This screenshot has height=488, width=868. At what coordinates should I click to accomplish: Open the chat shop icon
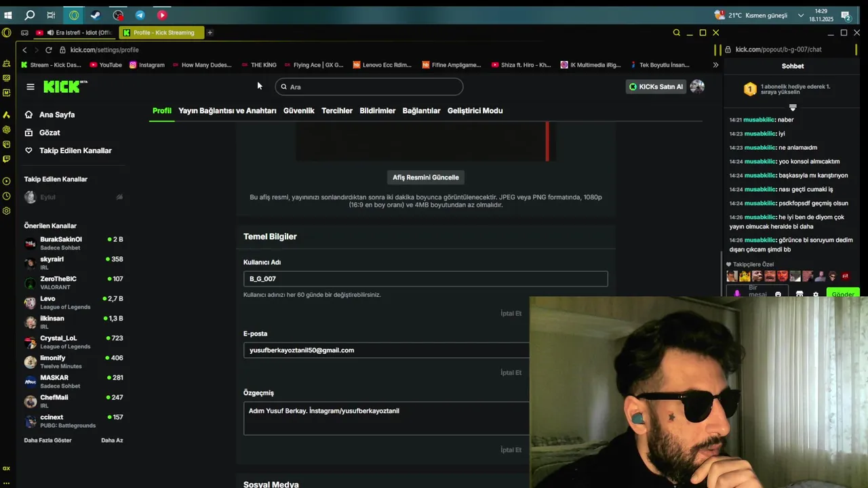pyautogui.click(x=800, y=295)
